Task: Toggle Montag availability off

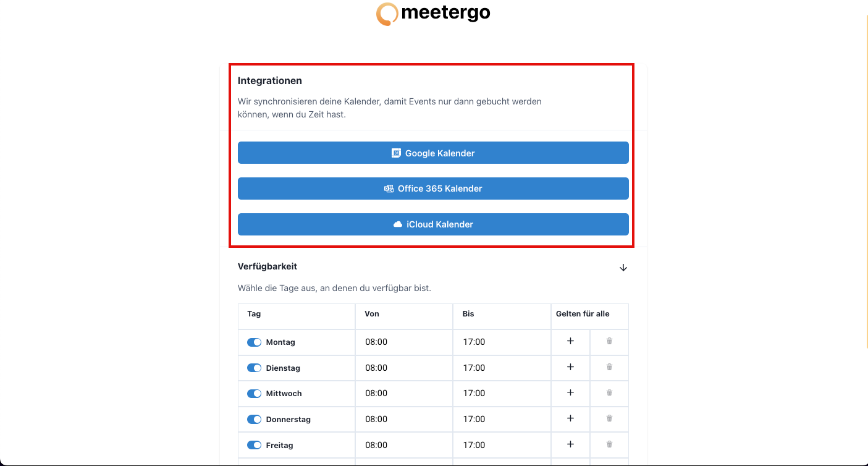Action: click(254, 342)
